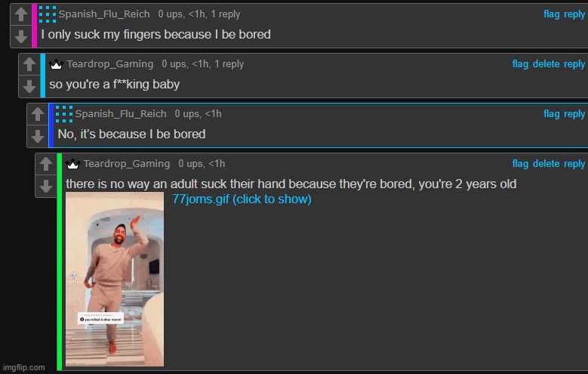Open the Teardrop_Gaming username on the last comment
Image resolution: width=588 pixels, height=374 pixels.
[x=126, y=164]
